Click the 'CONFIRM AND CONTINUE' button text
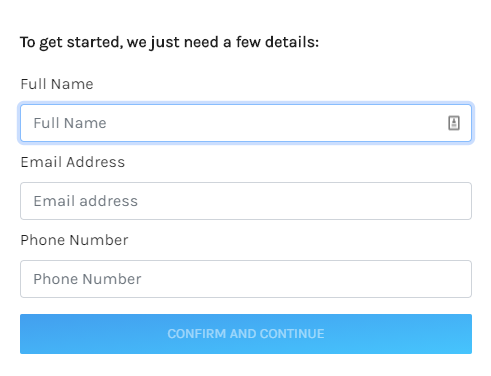Screen dimensions: 491x376 click(x=246, y=334)
